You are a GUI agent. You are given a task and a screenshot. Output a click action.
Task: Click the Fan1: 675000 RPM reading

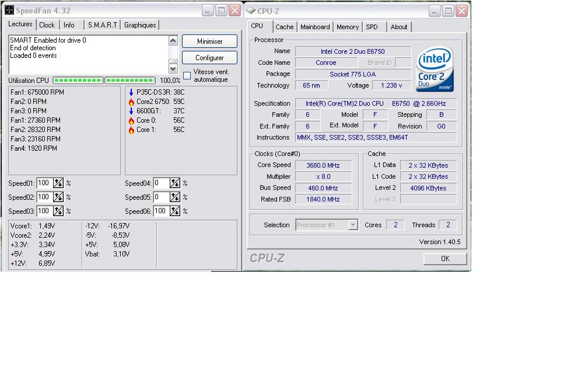tap(37, 92)
